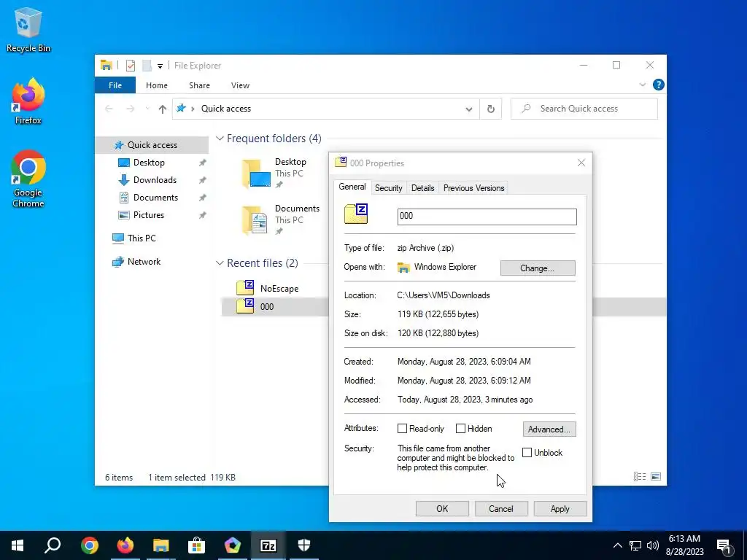
Task: Open the notification center icon
Action: tap(724, 545)
